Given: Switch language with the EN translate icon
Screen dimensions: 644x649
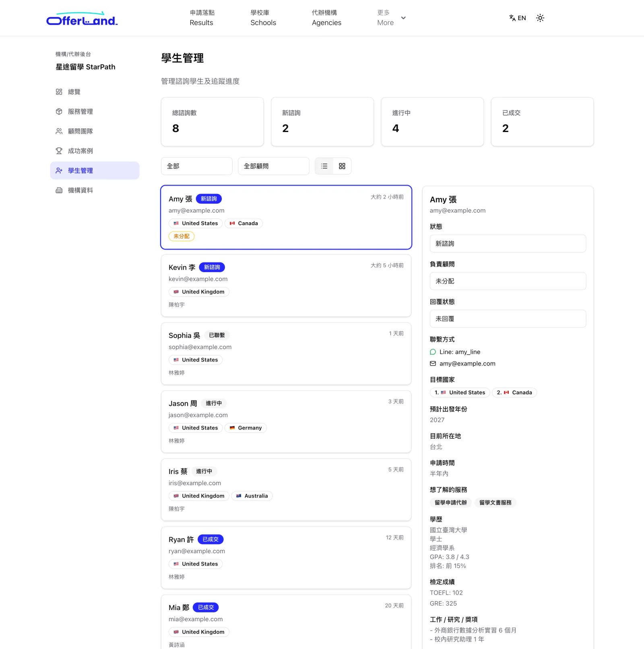Looking at the screenshot, I should pos(518,18).
